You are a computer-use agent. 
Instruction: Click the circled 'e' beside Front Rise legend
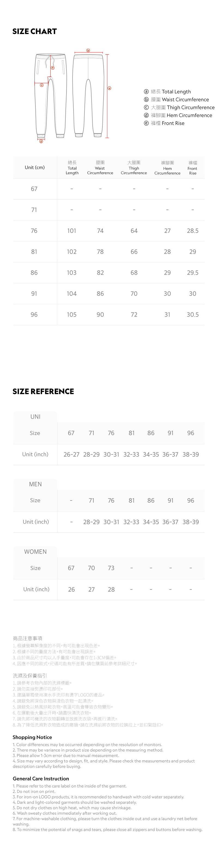(x=146, y=123)
